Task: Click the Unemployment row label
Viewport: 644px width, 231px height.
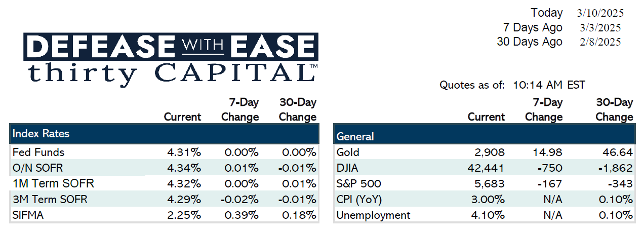Action: [374, 215]
